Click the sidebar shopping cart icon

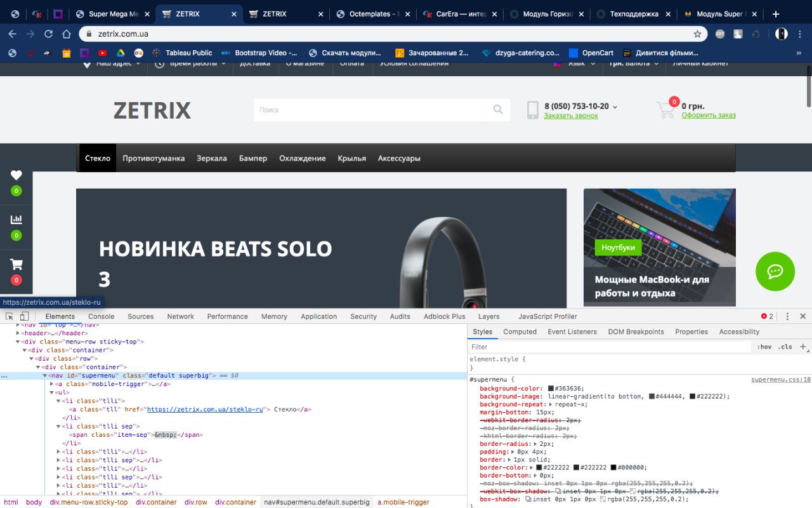[16, 264]
